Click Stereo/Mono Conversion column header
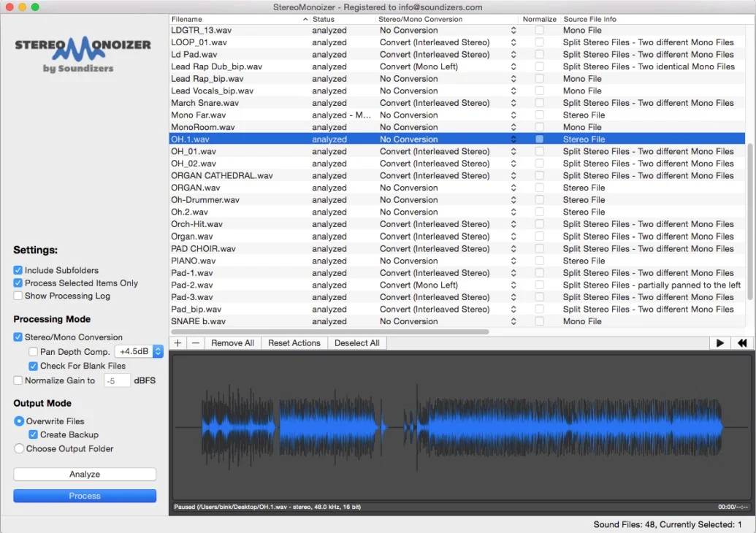Image resolution: width=756 pixels, height=533 pixels. (448, 19)
